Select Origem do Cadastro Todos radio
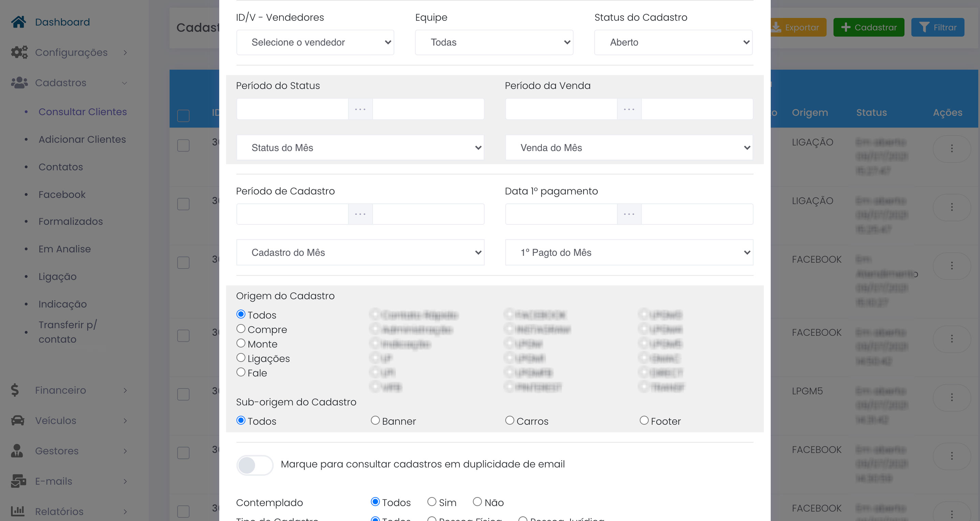The width and height of the screenshot is (980, 521). pyautogui.click(x=240, y=314)
